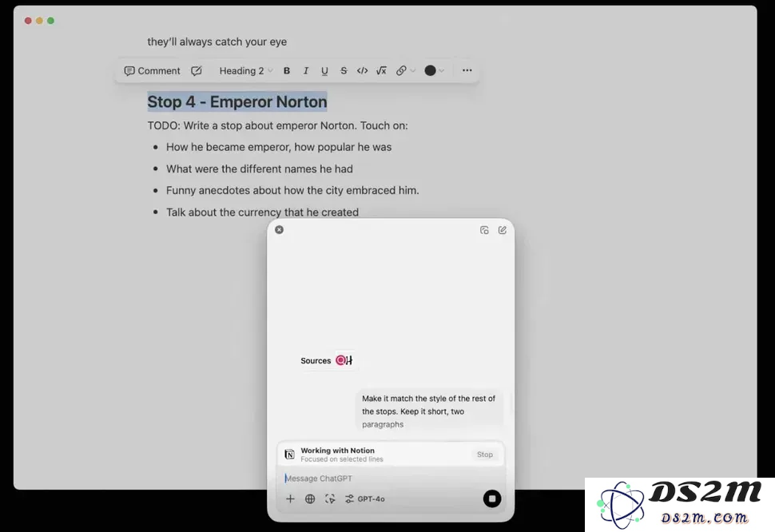Add a link with the link icon
The height and width of the screenshot is (532, 775).
pos(401,70)
